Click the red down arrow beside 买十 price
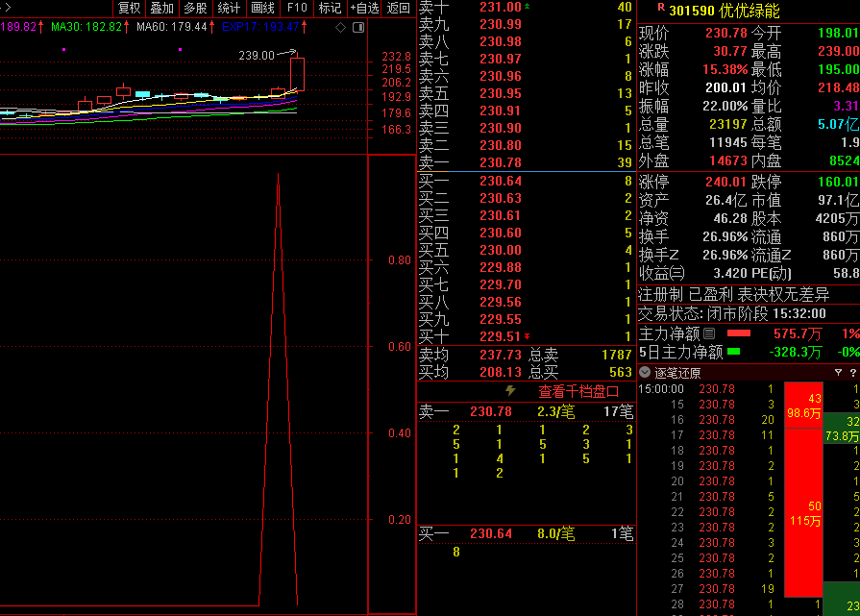The height and width of the screenshot is (616, 860). 527,336
